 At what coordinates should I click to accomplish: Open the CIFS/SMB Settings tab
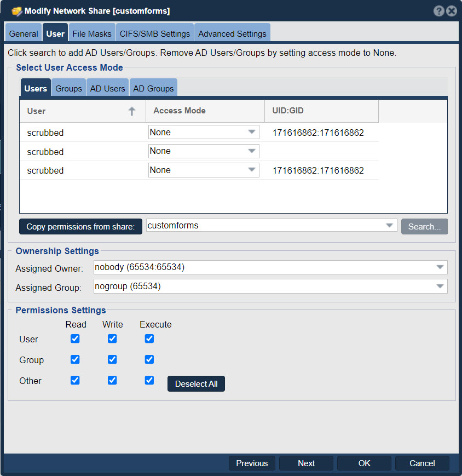coord(155,33)
